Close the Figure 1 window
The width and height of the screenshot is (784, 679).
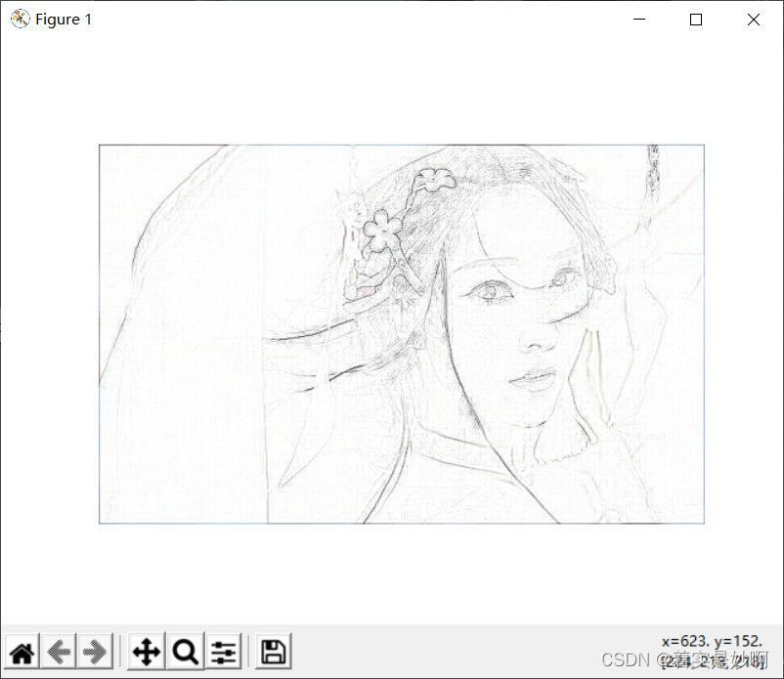tap(754, 20)
